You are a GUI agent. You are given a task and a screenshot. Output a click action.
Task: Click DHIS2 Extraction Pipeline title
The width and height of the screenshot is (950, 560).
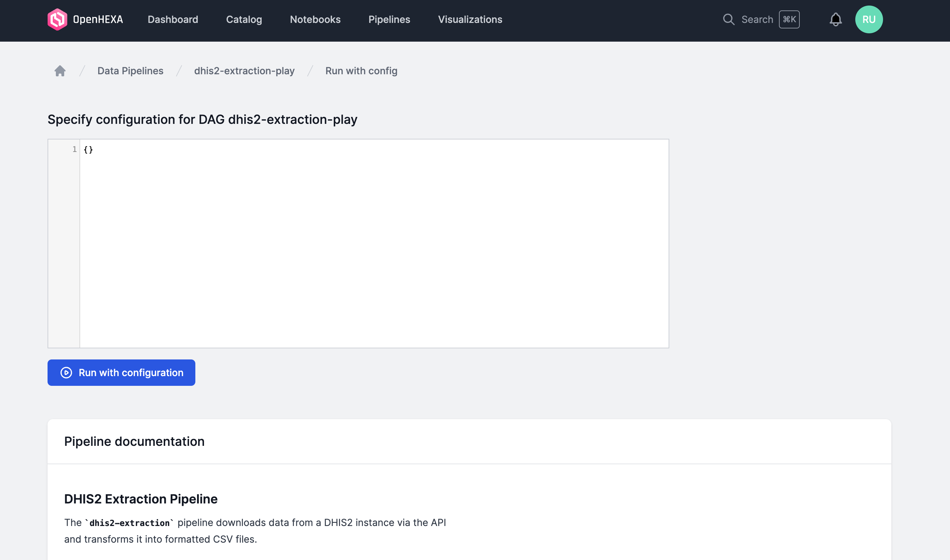(x=141, y=499)
